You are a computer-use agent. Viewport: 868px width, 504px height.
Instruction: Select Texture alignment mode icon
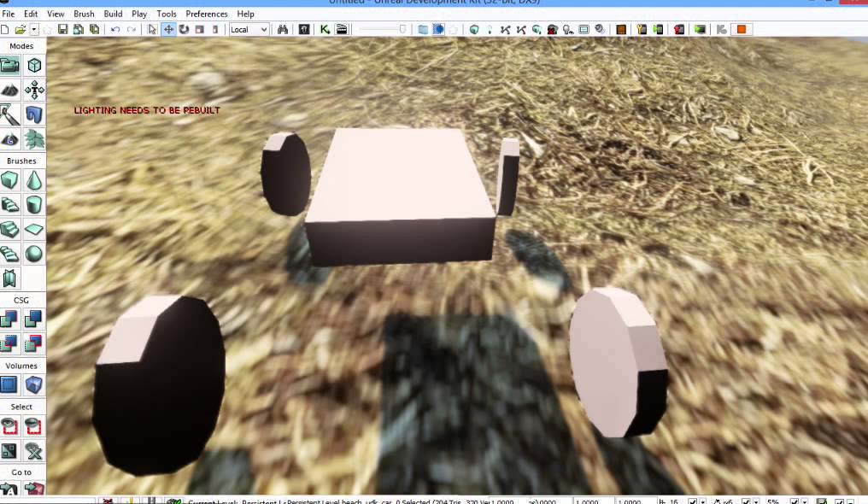point(34,91)
